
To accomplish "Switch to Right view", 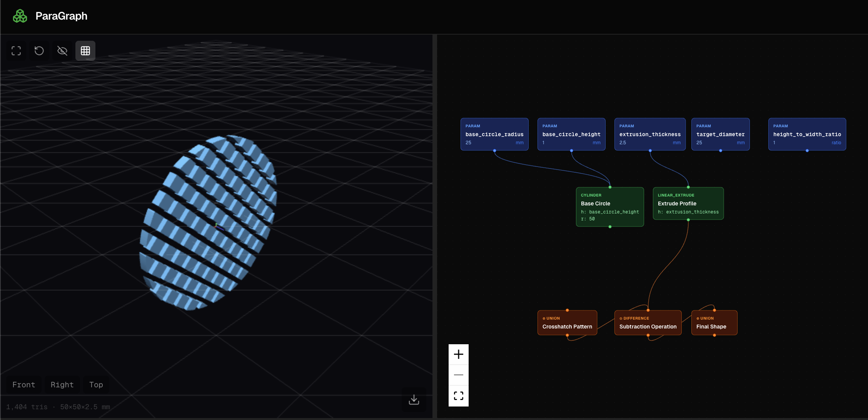I will point(62,385).
